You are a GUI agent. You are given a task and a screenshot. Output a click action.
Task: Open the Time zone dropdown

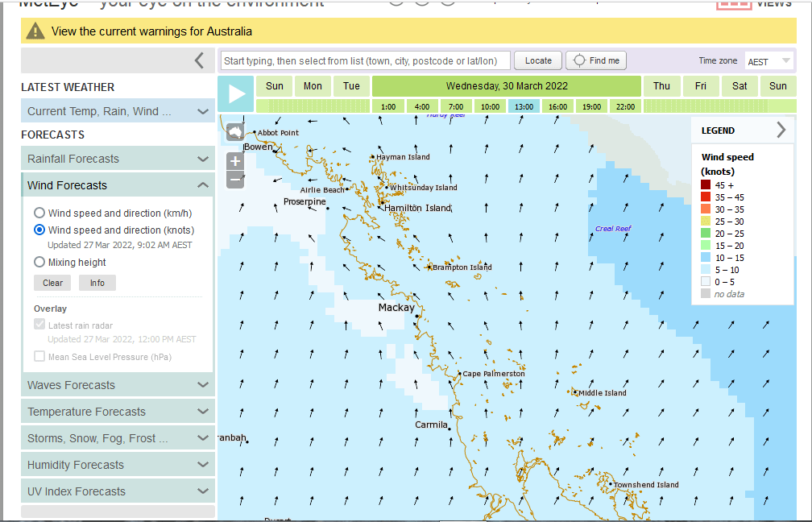coord(768,61)
